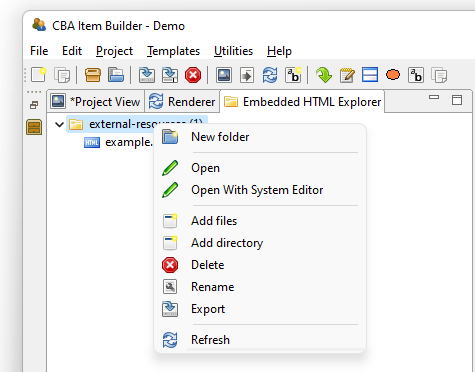This screenshot has height=372, width=475.
Task: Click the picture preview toolbar icon
Action: coord(224,75)
